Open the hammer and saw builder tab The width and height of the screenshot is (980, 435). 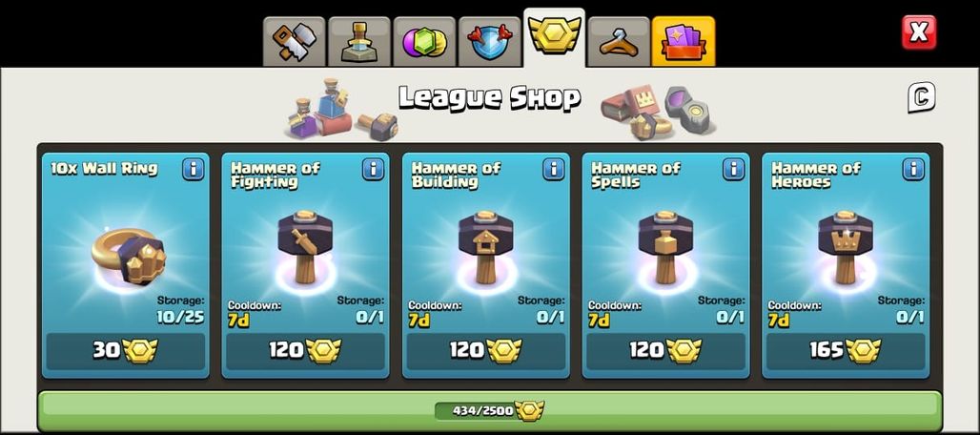(x=295, y=41)
